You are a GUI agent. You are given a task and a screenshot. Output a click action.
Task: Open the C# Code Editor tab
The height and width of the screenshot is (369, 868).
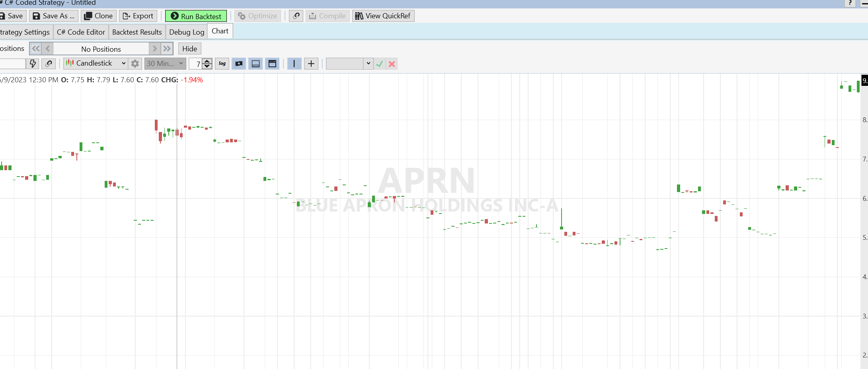[x=81, y=32]
